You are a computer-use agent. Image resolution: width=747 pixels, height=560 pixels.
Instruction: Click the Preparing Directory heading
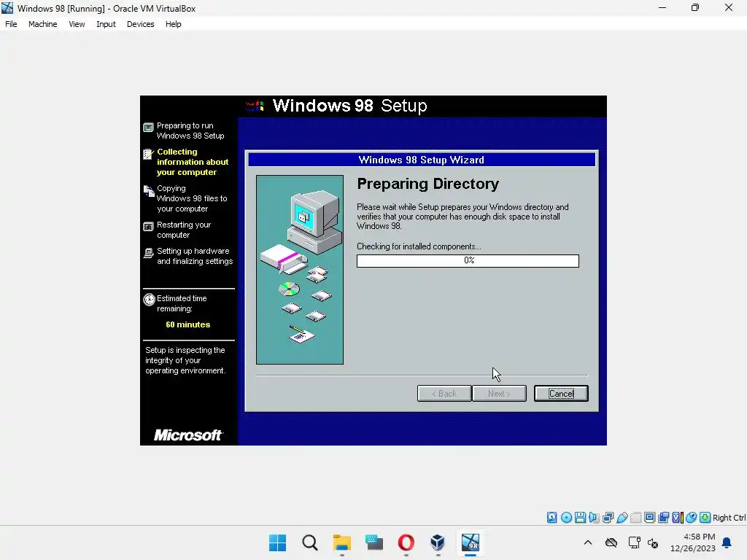point(427,184)
